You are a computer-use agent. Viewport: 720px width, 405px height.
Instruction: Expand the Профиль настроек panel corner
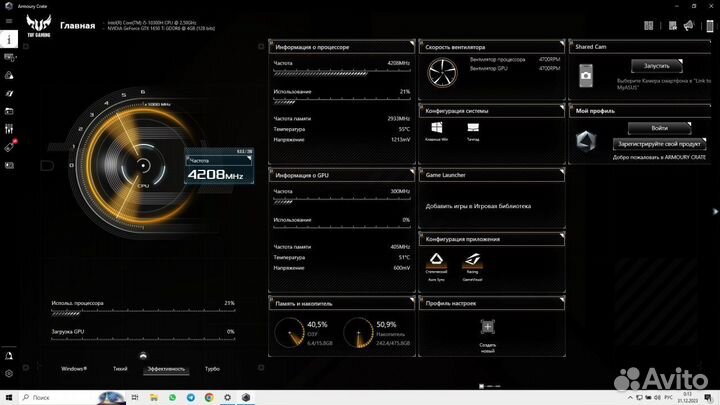point(562,300)
